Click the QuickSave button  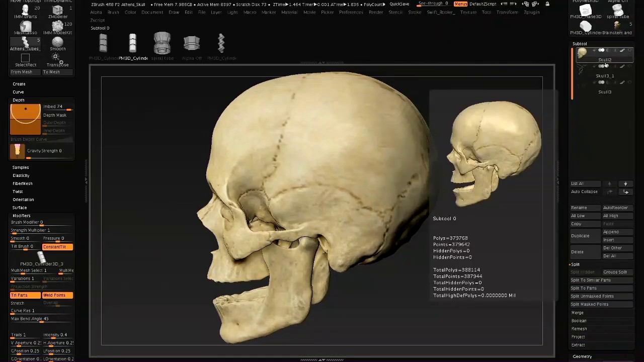tap(399, 4)
